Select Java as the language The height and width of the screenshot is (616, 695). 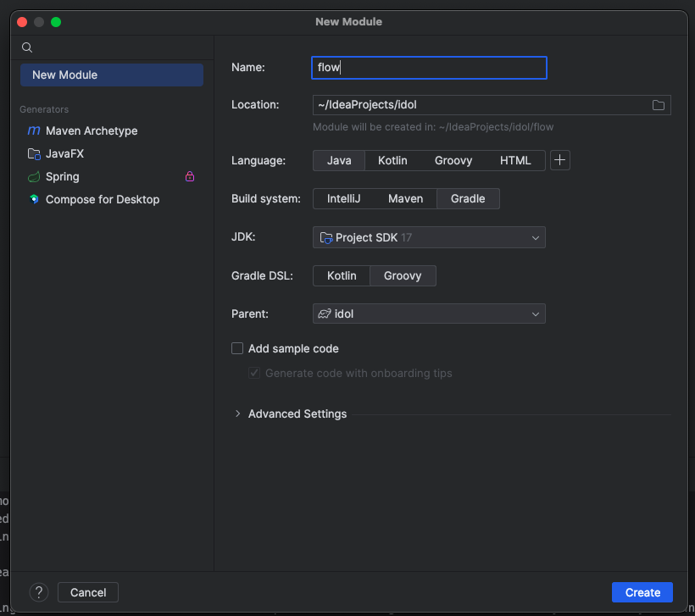(339, 160)
